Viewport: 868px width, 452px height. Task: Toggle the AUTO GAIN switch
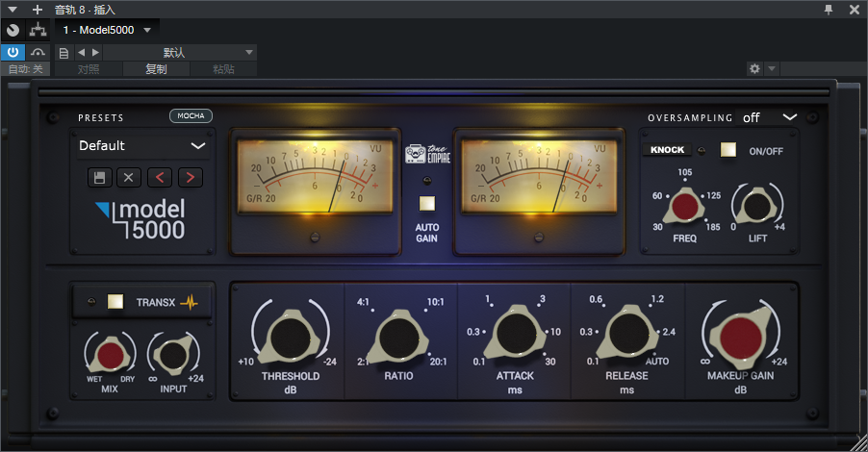coord(427,204)
